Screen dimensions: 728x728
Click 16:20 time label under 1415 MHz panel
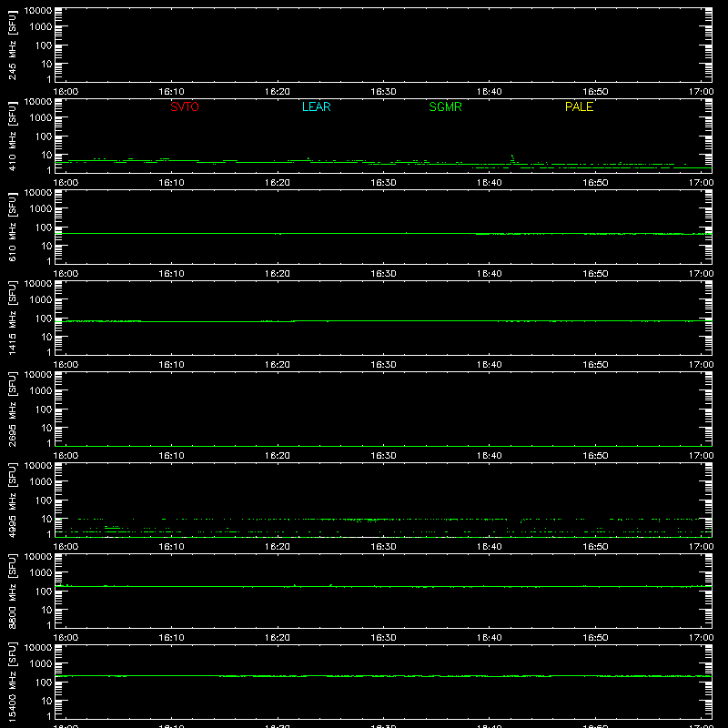point(278,365)
